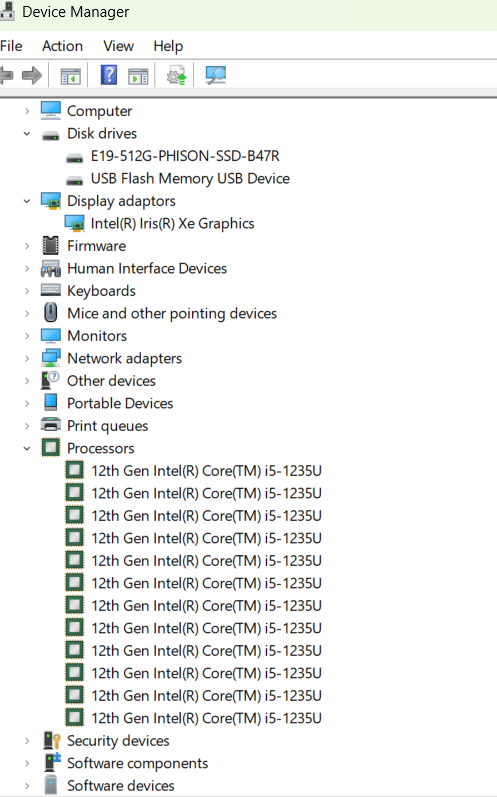Open the File menu

tap(11, 46)
